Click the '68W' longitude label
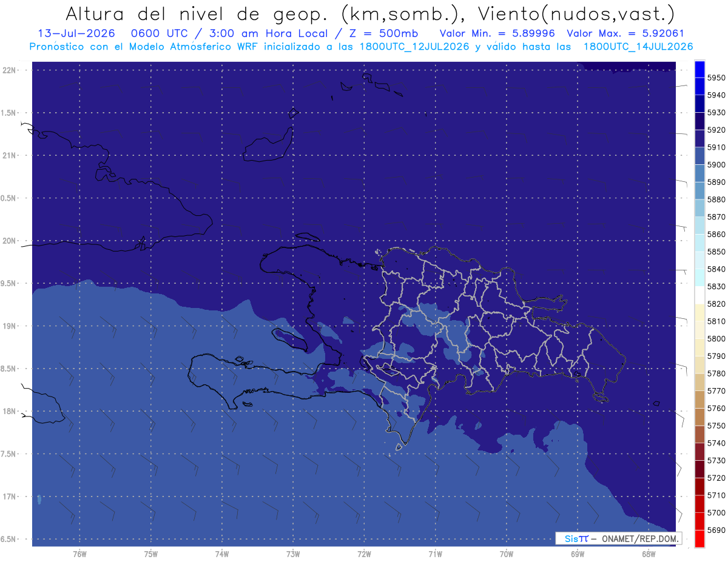 [649, 554]
